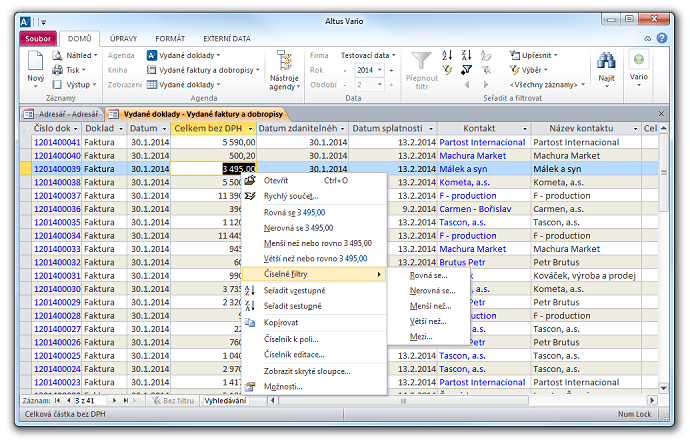Choose Menší než nebo rovno 3 495,00

pyautogui.click(x=314, y=243)
